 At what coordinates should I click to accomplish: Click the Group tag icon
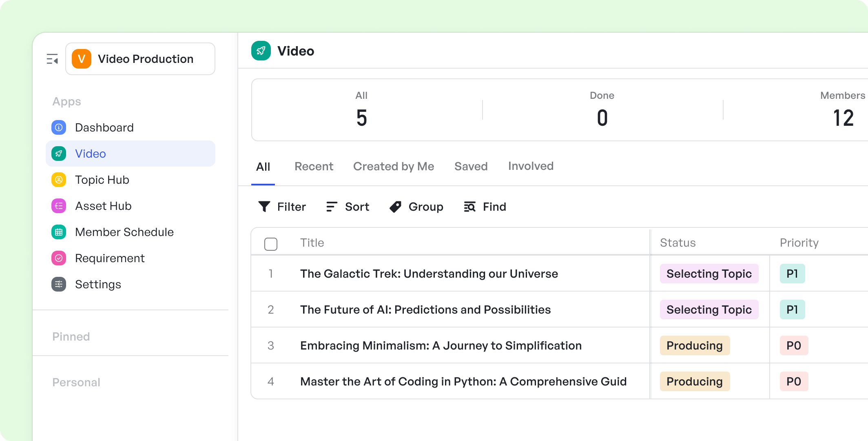point(395,207)
